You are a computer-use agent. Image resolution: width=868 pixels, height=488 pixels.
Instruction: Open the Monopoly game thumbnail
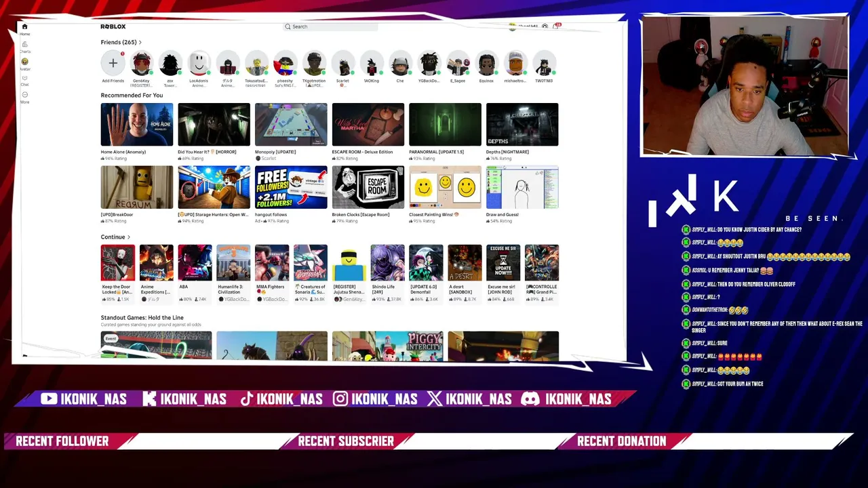tap(291, 125)
